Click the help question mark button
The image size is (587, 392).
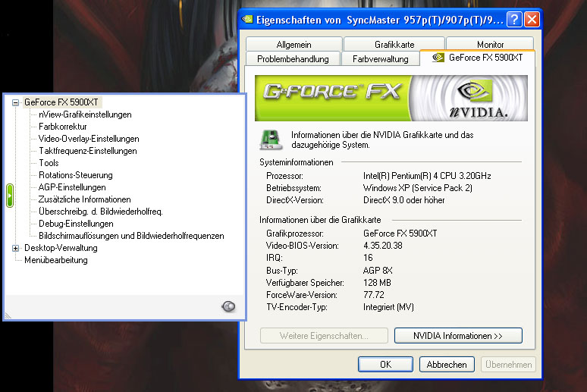(514, 19)
